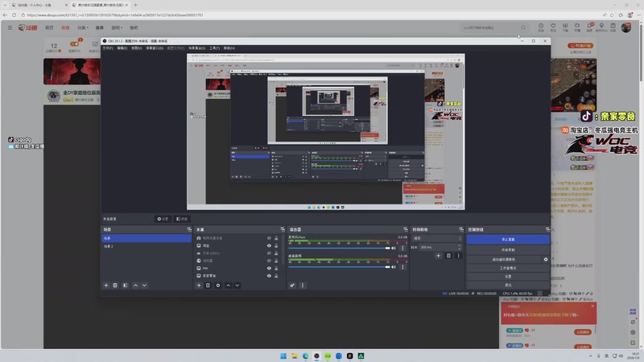Screen dimensions: 644x362
Task: Click the Douyu search input field
Action: 491,27
